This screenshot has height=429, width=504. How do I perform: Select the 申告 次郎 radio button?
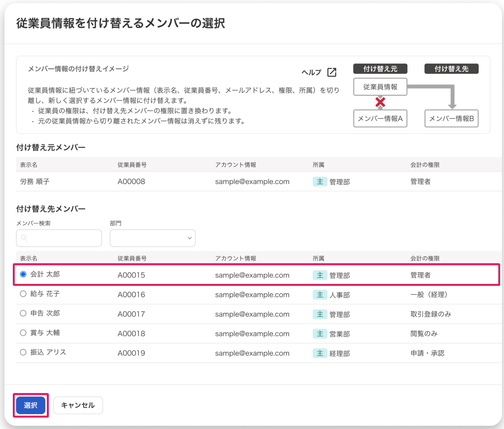tap(23, 313)
